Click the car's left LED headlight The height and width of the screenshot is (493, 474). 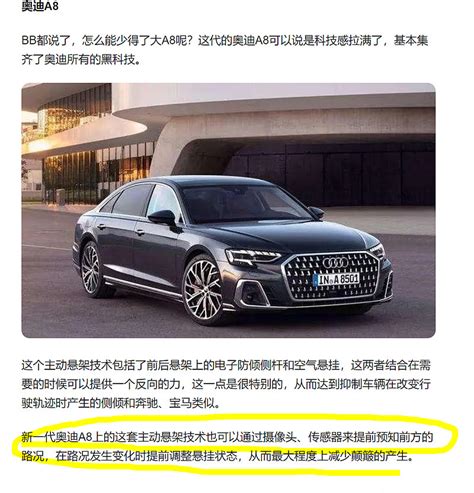252,257
